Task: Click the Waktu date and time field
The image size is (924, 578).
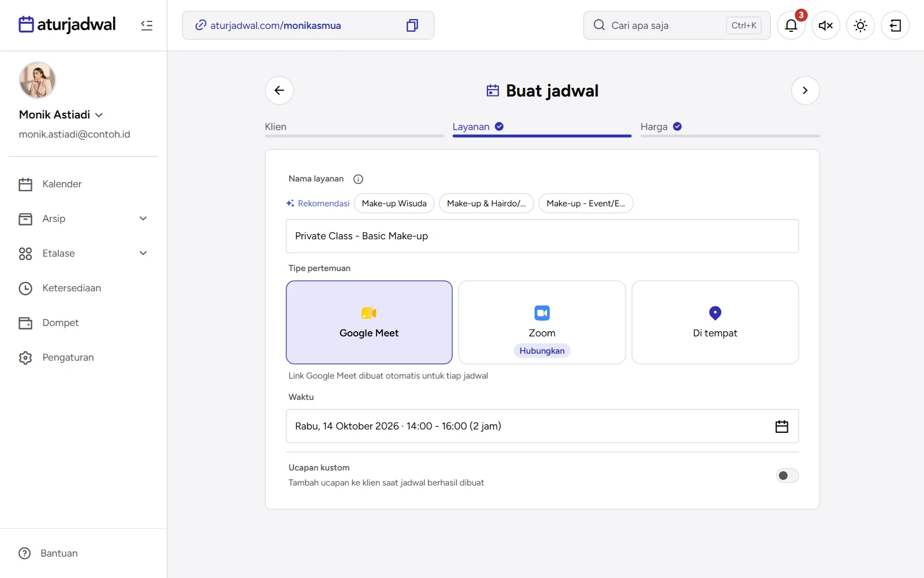Action: click(542, 427)
